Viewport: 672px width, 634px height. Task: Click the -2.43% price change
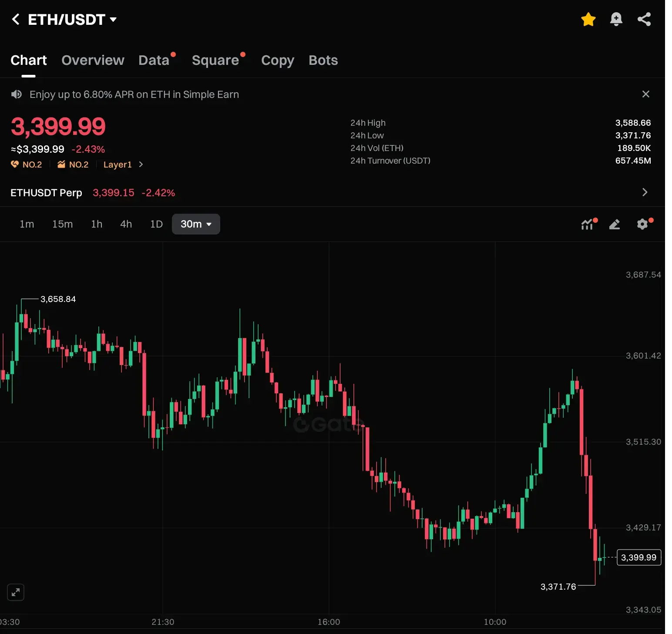tap(88, 149)
